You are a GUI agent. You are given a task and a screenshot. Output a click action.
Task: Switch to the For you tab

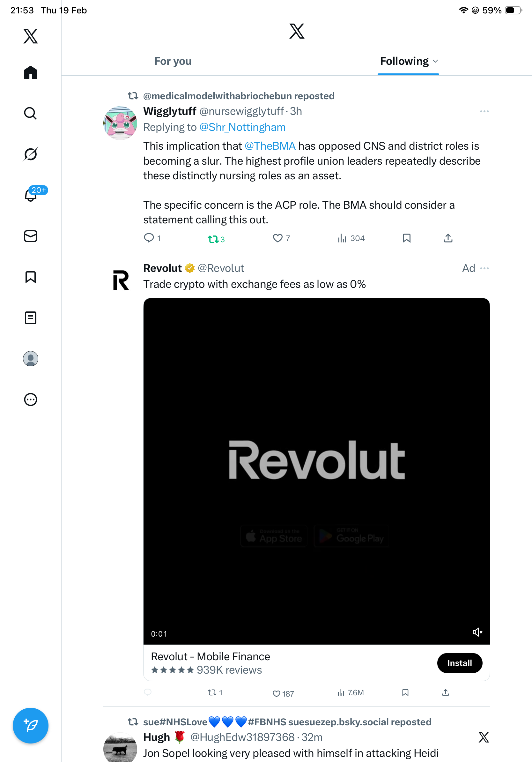tap(173, 61)
